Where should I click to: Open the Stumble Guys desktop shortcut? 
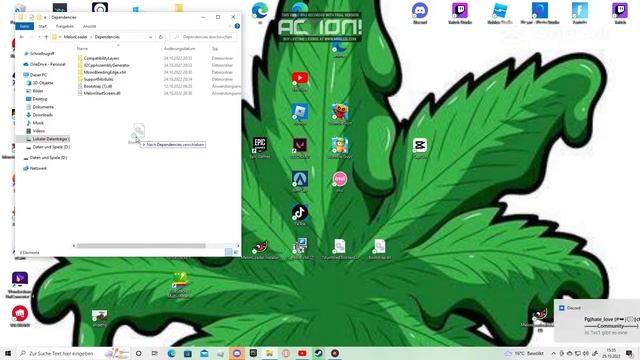click(340, 148)
